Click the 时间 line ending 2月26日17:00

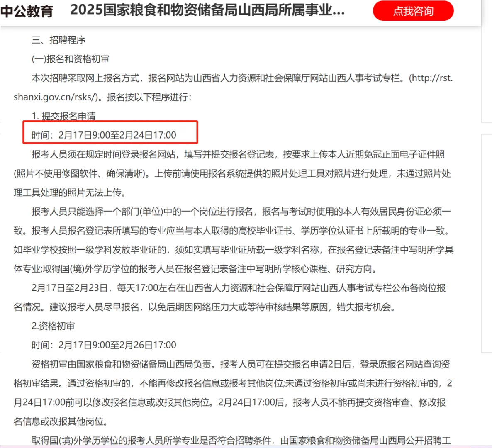pos(104,345)
